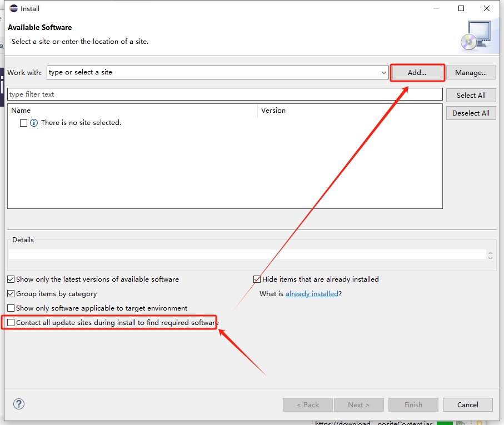Uncheck Group items by category
This screenshot has width=504, height=425.
click(11, 294)
